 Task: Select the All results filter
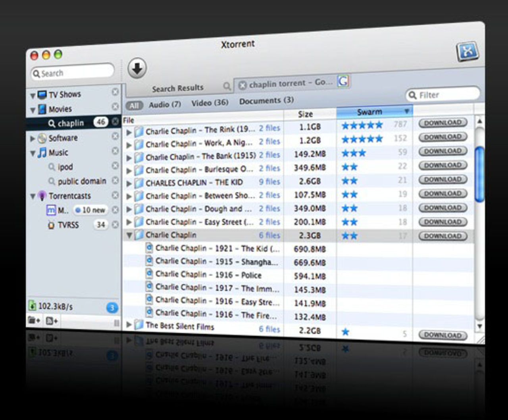click(134, 106)
